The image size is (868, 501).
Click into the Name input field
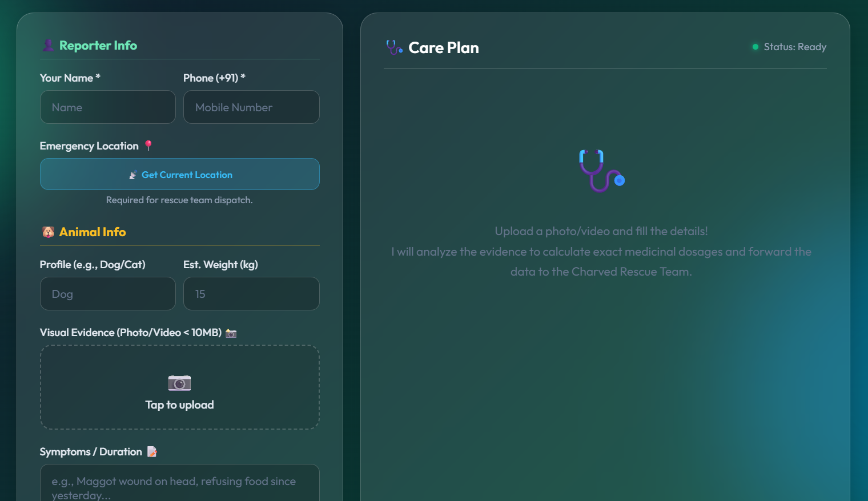[107, 107]
